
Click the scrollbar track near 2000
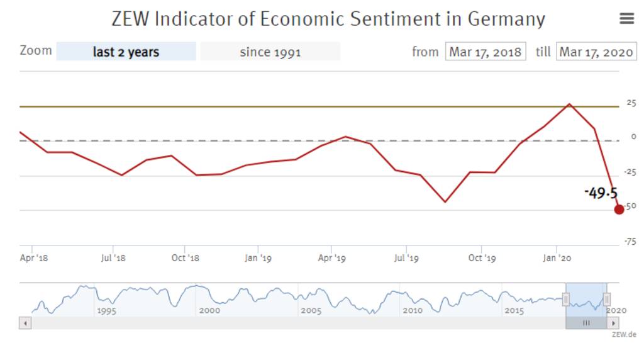(209, 323)
